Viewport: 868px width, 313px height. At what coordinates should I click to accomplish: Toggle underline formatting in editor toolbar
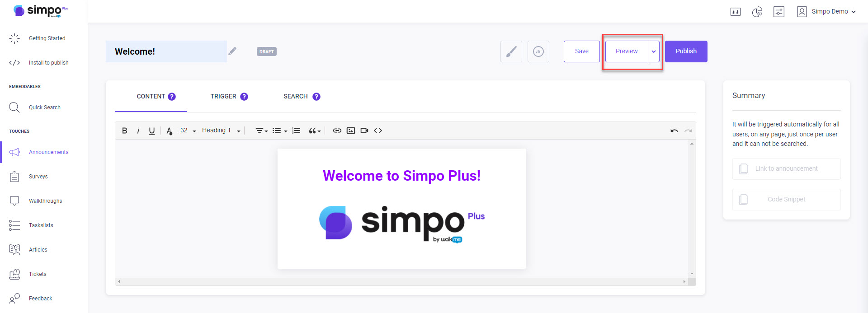pos(152,131)
